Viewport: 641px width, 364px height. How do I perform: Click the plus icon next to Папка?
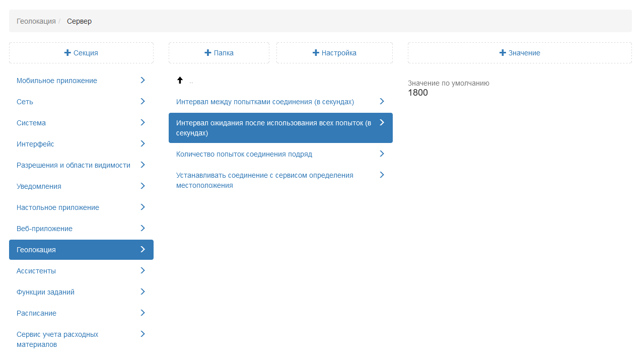[x=208, y=53]
